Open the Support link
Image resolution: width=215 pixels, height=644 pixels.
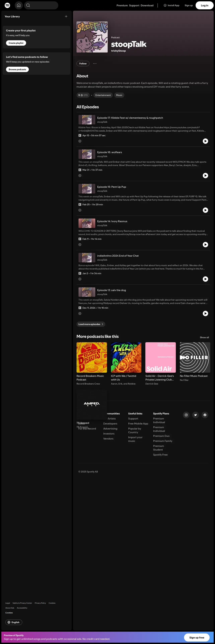click(134, 6)
